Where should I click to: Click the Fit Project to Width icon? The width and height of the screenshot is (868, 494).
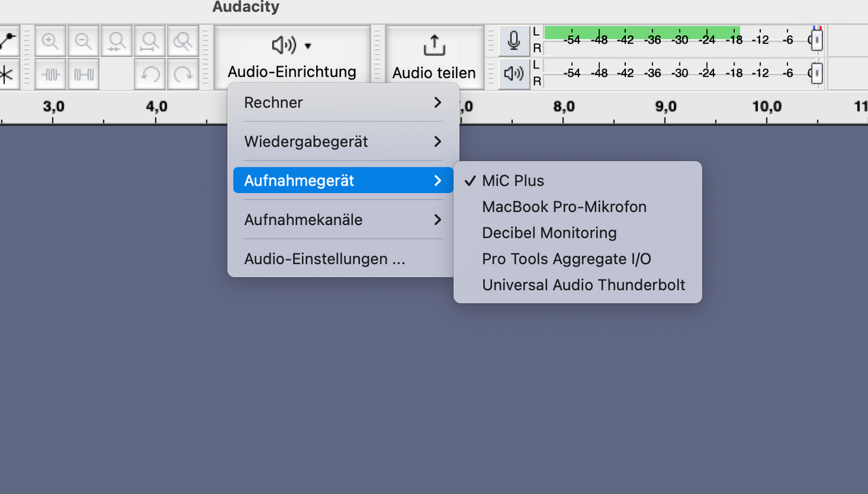[x=150, y=41]
